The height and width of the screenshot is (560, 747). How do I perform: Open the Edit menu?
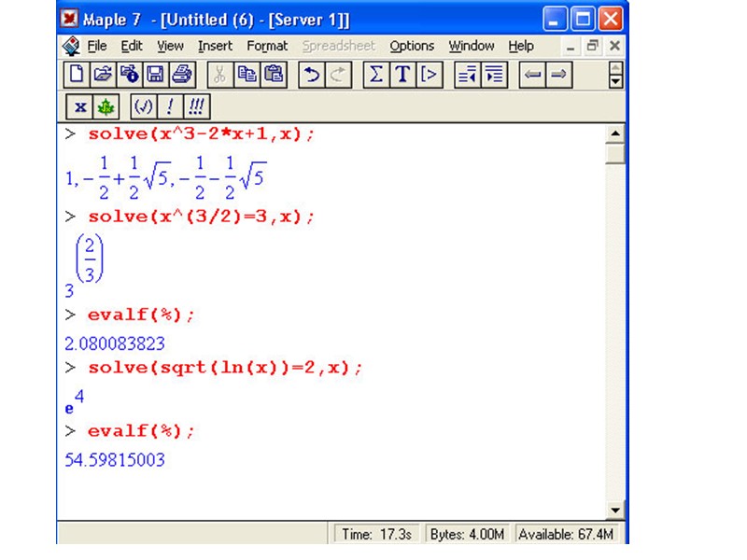click(132, 46)
